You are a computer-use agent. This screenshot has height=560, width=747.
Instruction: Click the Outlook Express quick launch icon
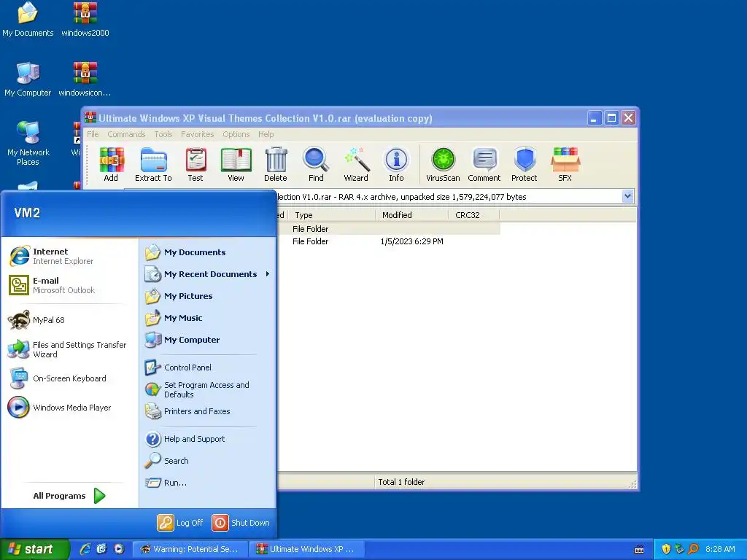click(x=102, y=549)
